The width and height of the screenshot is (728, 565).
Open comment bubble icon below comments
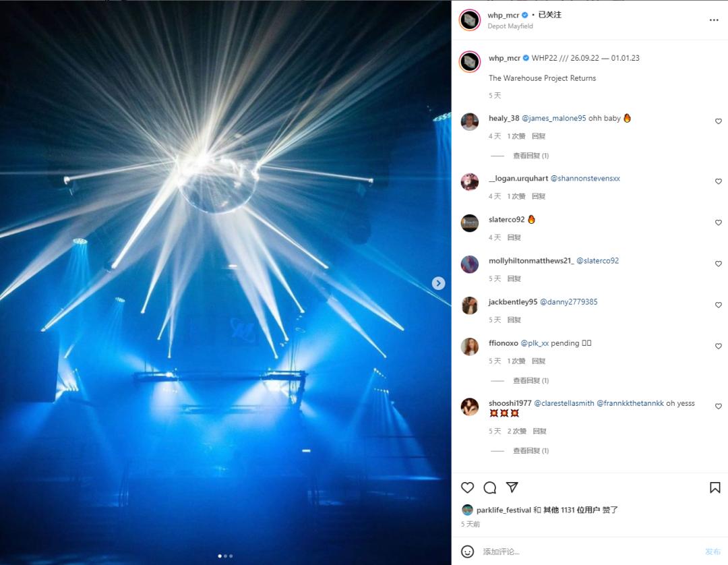[490, 487]
